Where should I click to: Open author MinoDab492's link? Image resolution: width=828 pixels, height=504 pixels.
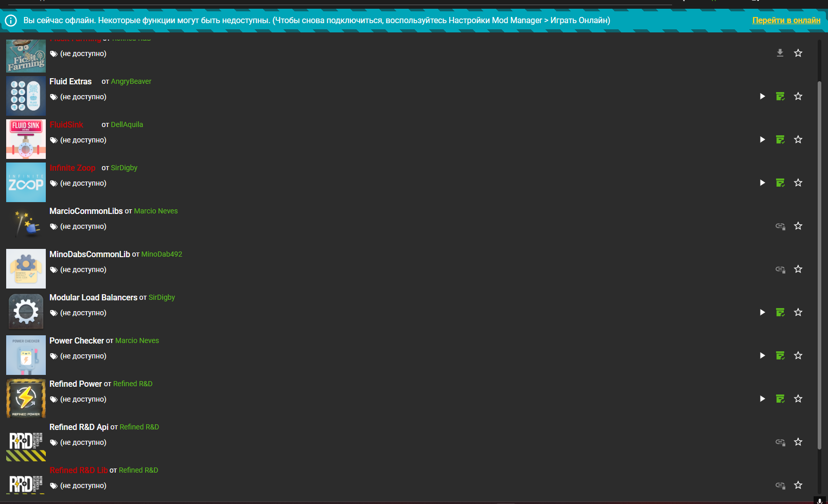[x=162, y=254]
